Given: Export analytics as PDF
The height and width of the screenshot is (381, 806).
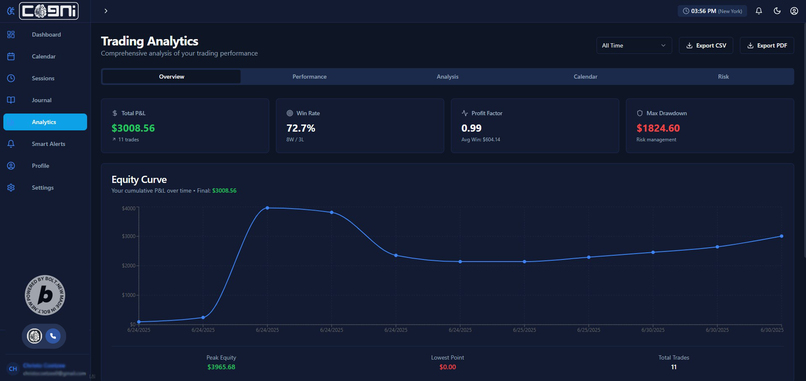Looking at the screenshot, I should [767, 46].
